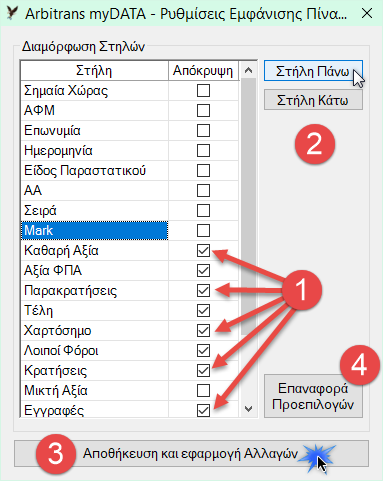Click the scroll down arrow of column list
Viewport: 383px width, 481px height.
click(248, 409)
